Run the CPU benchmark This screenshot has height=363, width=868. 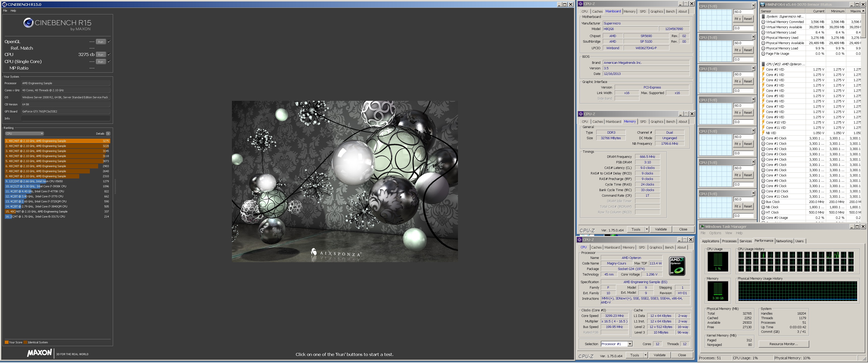click(x=101, y=54)
